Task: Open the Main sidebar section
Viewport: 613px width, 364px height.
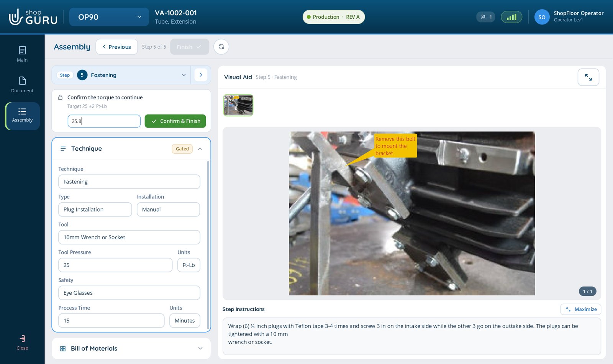Action: point(22,54)
